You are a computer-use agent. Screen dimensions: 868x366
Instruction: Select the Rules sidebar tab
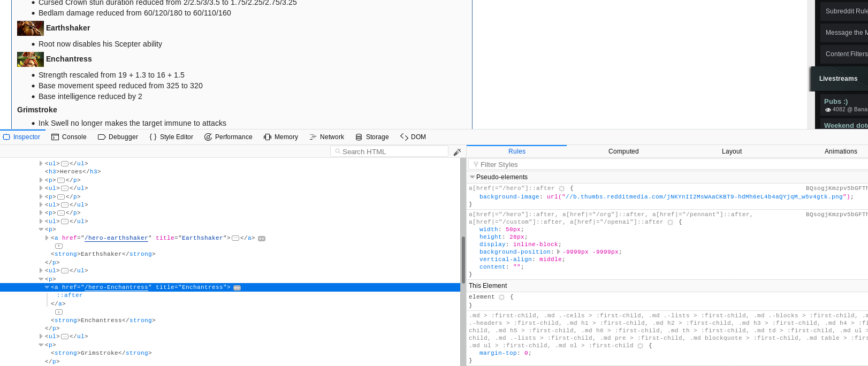point(517,151)
